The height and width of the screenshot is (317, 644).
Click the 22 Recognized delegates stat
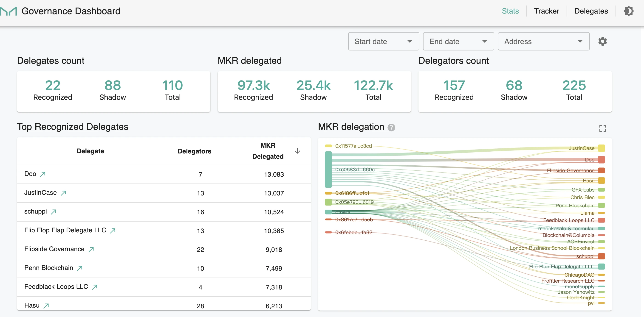(53, 90)
